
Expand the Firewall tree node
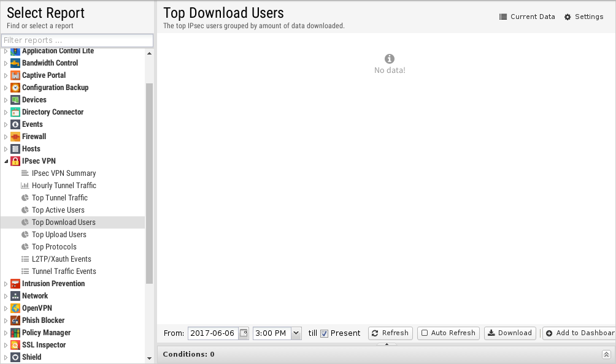[x=6, y=137]
